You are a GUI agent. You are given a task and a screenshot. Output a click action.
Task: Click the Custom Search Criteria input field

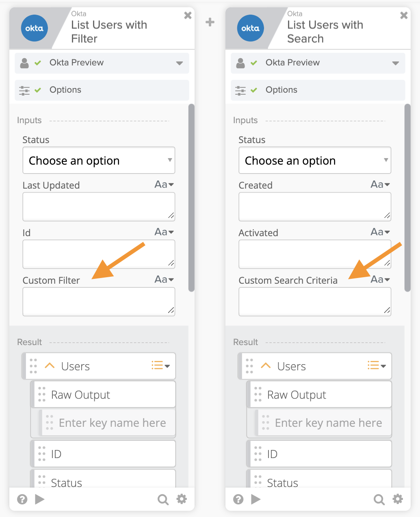(x=314, y=302)
